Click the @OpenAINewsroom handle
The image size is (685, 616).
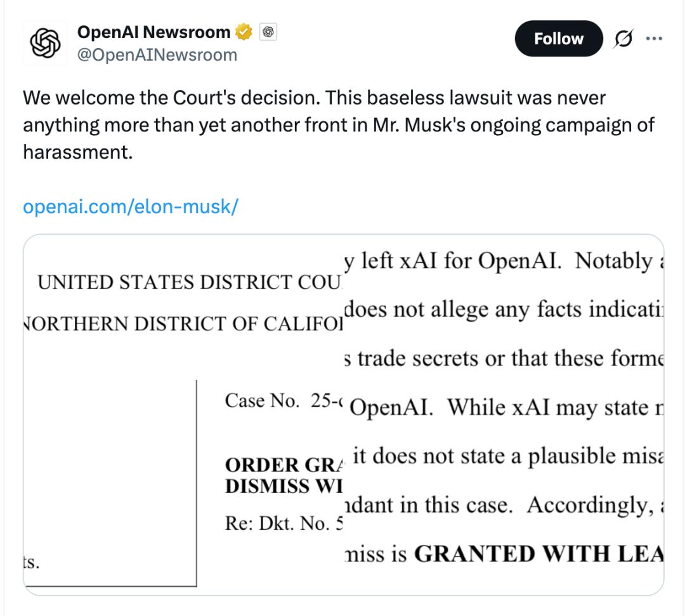pyautogui.click(x=157, y=55)
